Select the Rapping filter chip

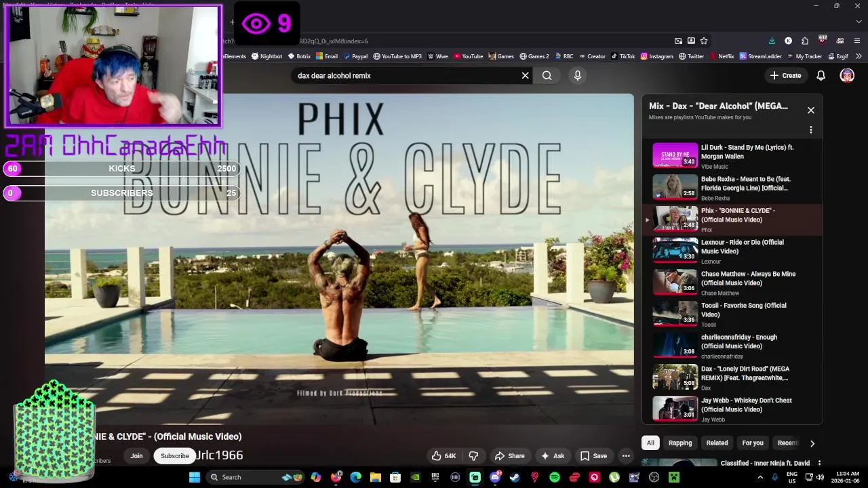tap(680, 443)
